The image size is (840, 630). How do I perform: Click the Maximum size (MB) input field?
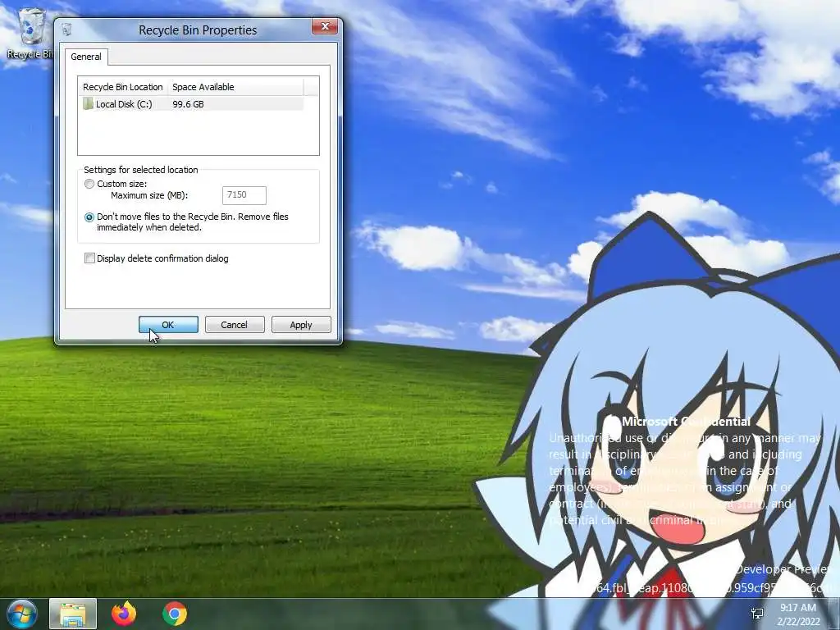[244, 195]
